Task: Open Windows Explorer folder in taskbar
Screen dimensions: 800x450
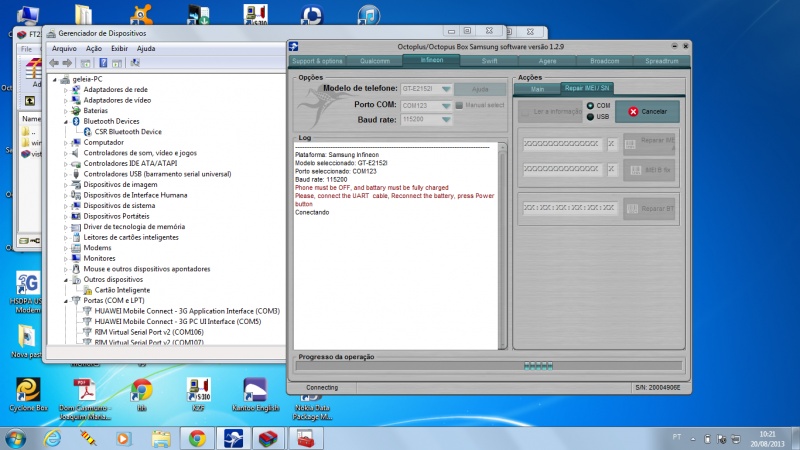Action: click(x=161, y=439)
